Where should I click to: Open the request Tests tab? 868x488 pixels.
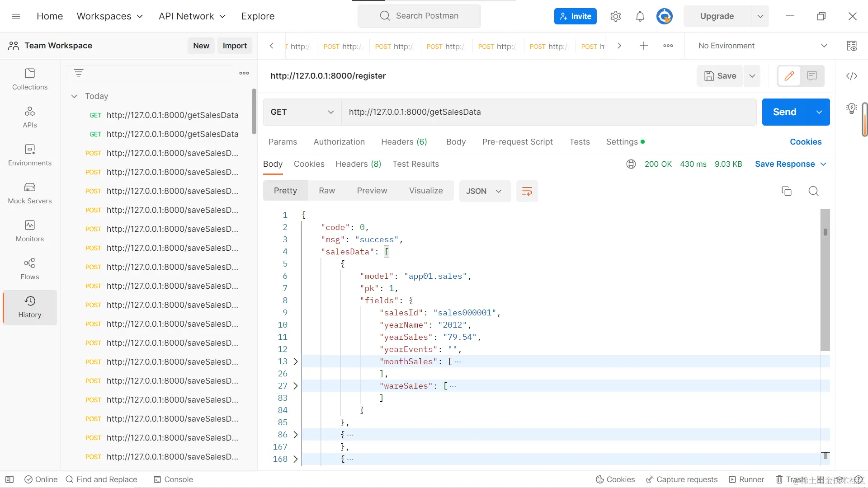(x=580, y=142)
